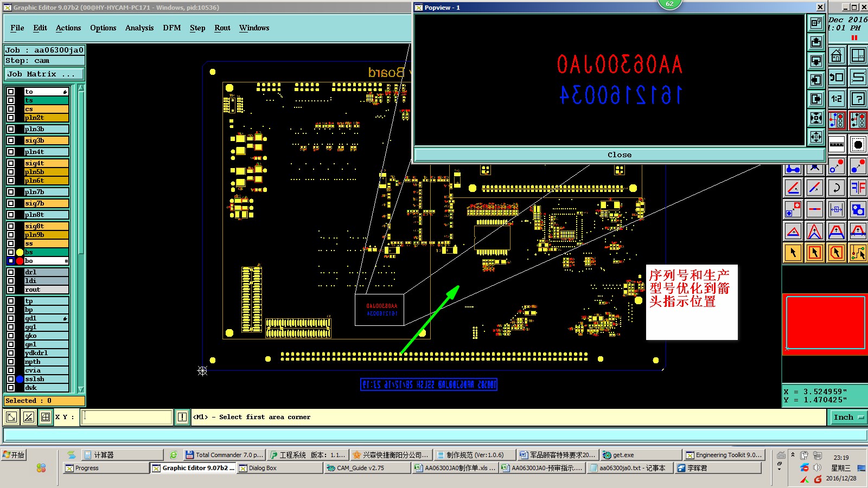The height and width of the screenshot is (488, 868).
Task: Switch to CAM_Guide v2.75 in taskbar
Action: 367,468
